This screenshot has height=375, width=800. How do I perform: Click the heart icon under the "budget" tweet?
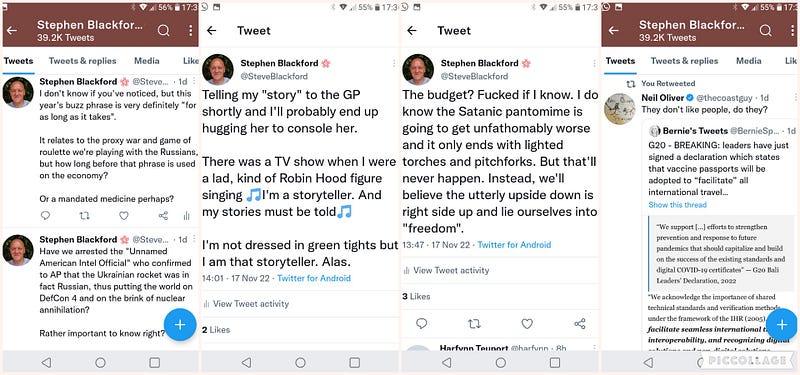click(x=527, y=323)
